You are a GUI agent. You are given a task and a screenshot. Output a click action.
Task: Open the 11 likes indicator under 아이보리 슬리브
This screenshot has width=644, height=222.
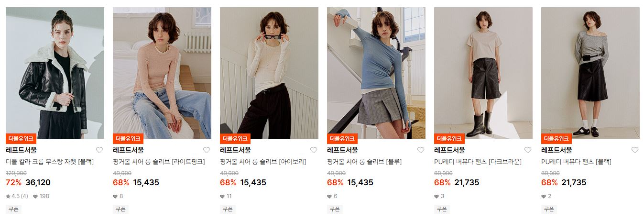[x=226, y=196]
